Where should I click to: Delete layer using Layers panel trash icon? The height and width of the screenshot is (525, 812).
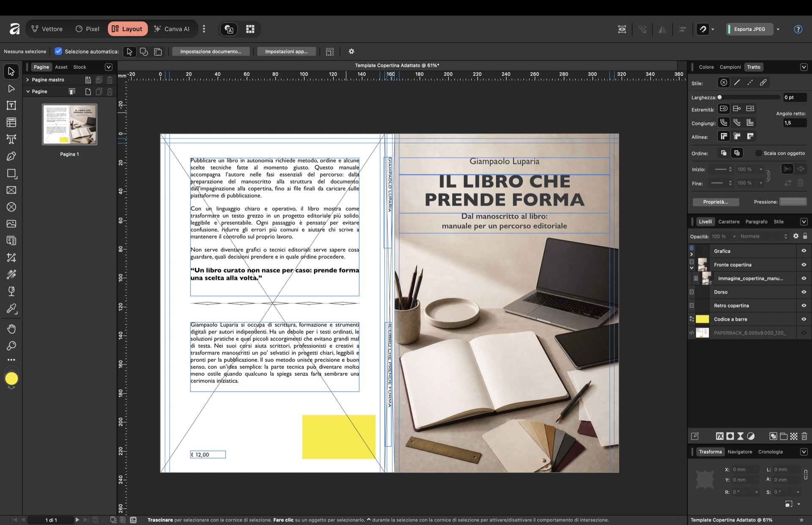[x=804, y=436]
